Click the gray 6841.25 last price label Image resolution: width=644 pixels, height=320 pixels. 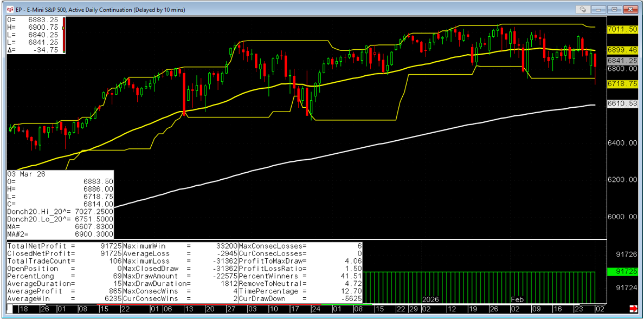(x=622, y=61)
